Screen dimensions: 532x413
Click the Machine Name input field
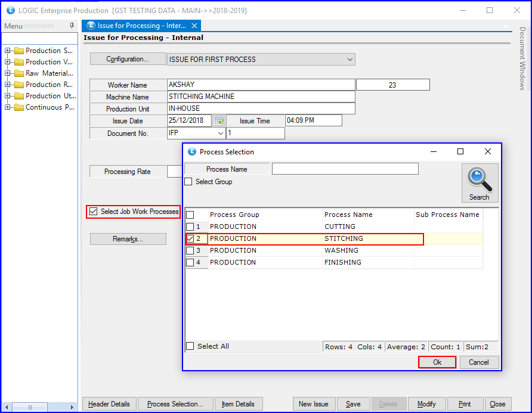[261, 97]
